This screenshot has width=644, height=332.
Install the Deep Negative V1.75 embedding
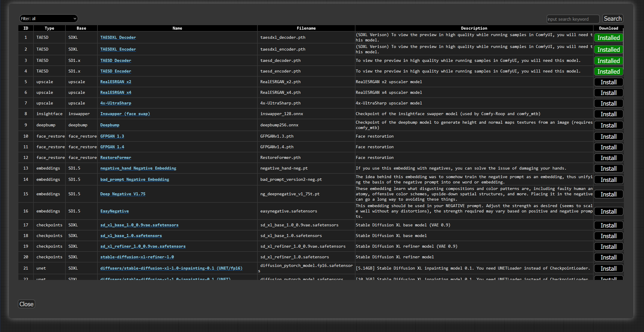pyautogui.click(x=608, y=194)
